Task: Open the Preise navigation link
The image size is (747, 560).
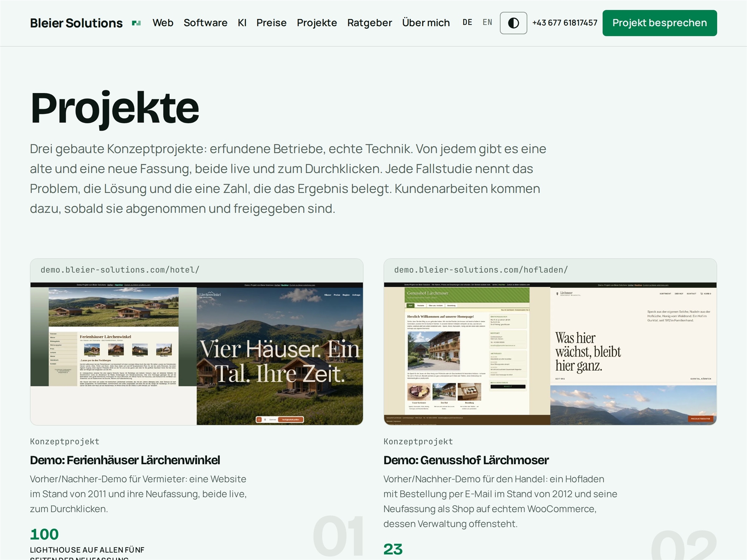Action: [x=272, y=23]
